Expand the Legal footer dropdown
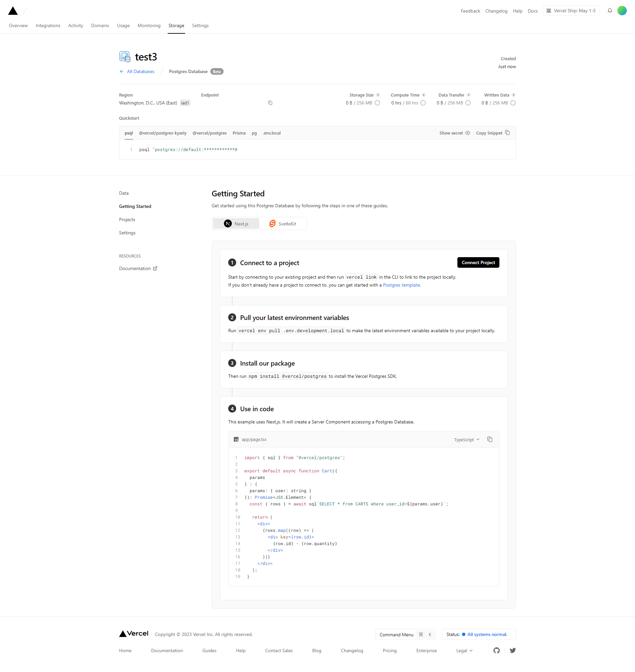Screen dimensions: 635x672 [464, 651]
